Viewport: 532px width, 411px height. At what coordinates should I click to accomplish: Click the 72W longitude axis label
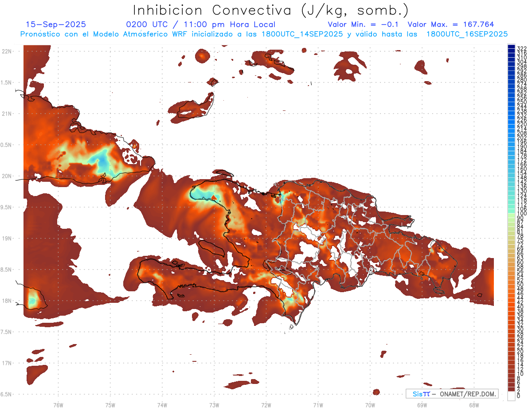[266, 405]
